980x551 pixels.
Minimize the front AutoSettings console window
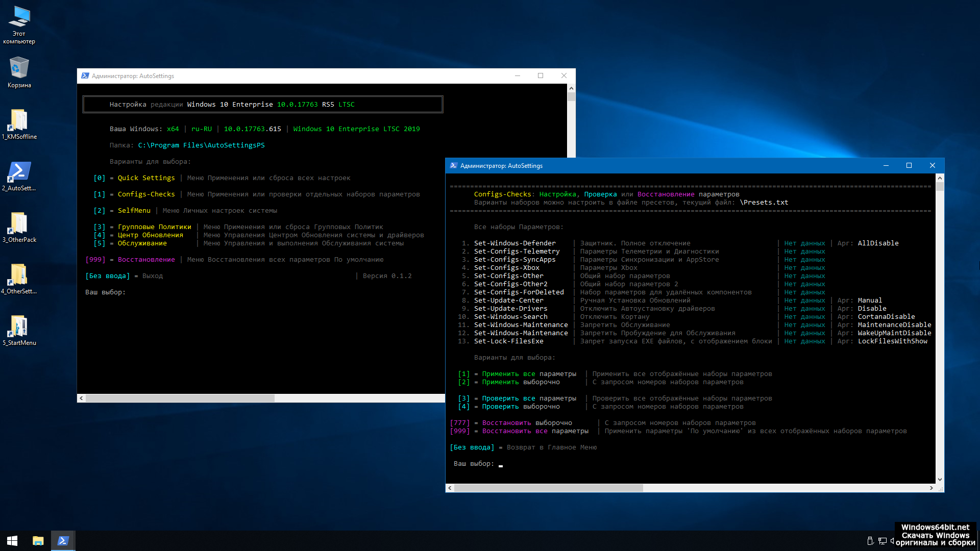tap(886, 166)
